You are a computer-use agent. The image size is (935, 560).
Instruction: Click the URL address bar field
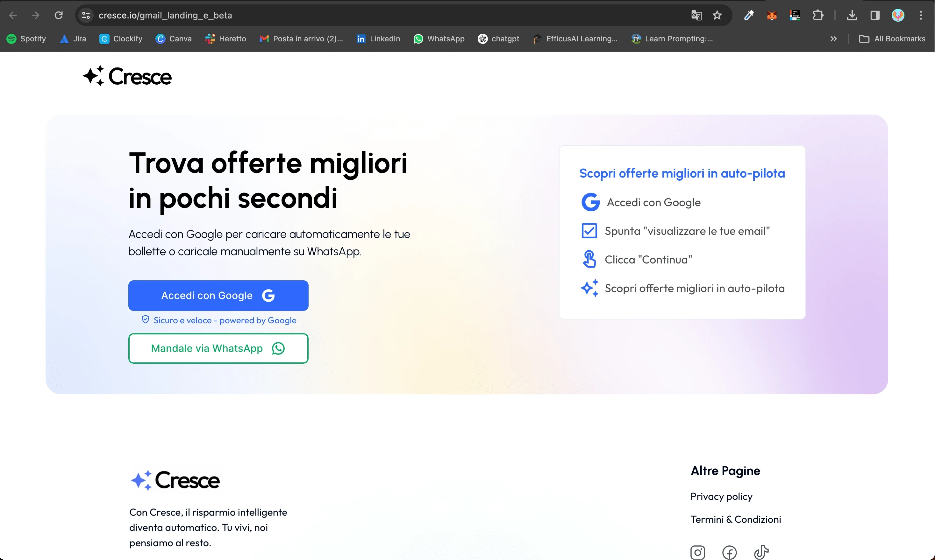point(378,16)
